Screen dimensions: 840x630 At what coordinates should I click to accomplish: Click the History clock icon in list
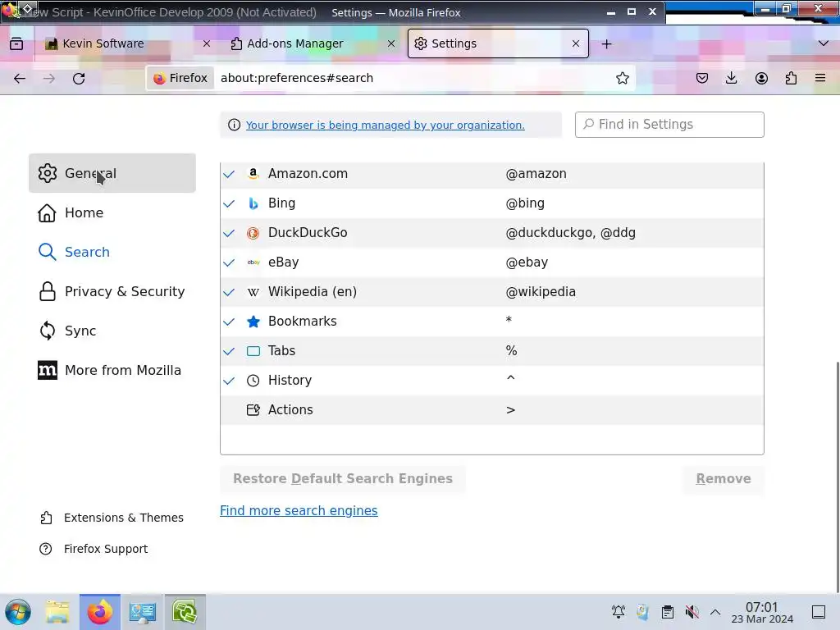point(253,381)
